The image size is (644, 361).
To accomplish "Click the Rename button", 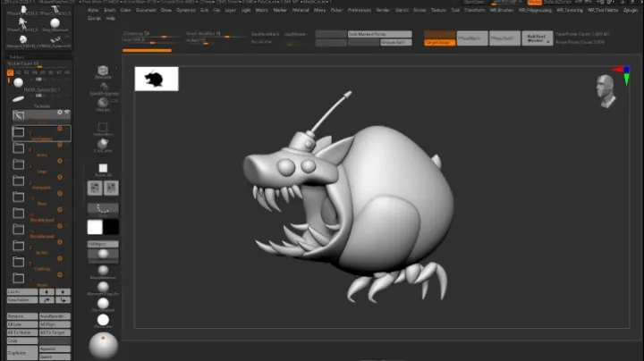I will [x=22, y=316].
